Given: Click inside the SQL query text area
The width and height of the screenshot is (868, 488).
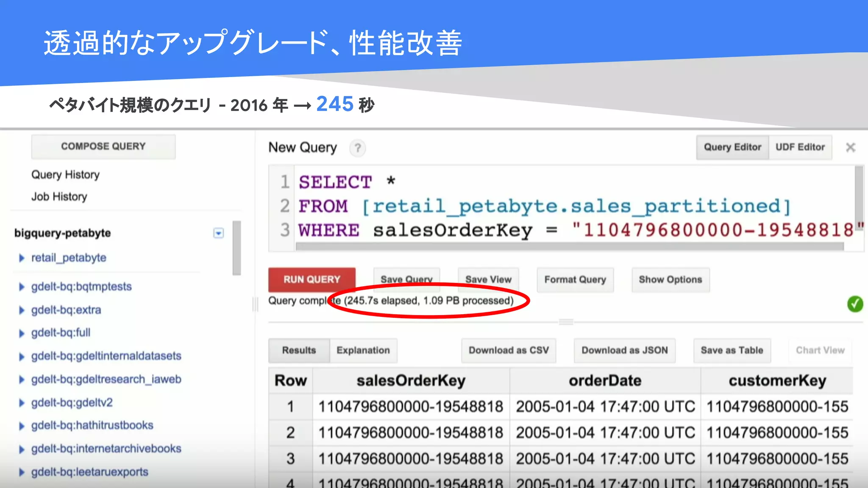Looking at the screenshot, I should click(x=574, y=206).
